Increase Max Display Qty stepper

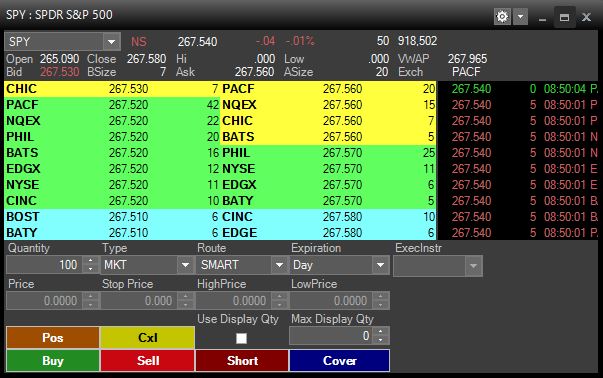click(381, 331)
